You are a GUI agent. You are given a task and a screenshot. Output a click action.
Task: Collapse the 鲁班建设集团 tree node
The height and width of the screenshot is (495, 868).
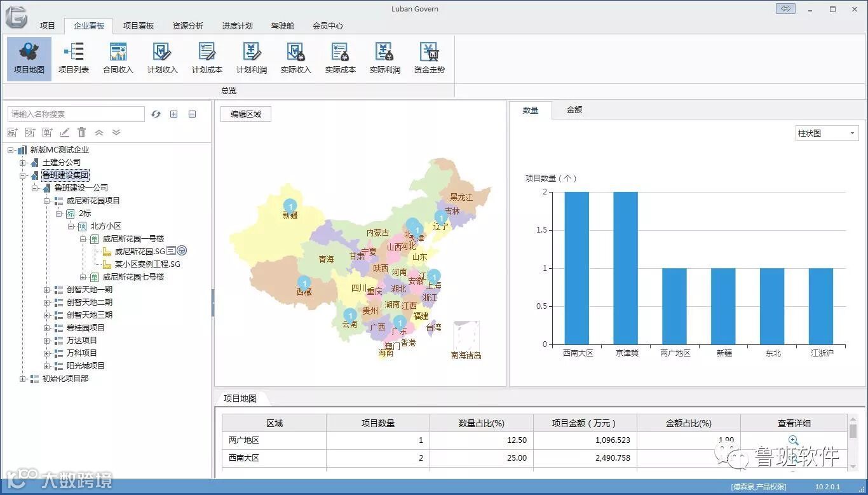point(23,175)
